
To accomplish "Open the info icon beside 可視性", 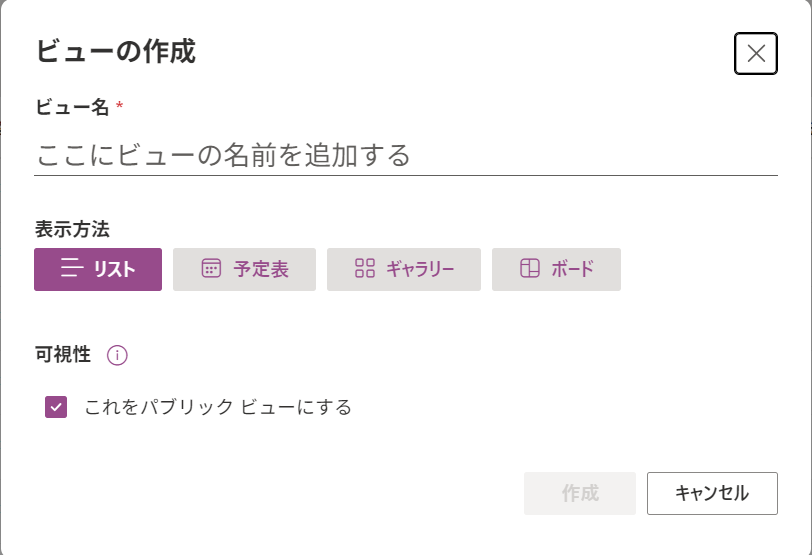I will click(x=117, y=355).
